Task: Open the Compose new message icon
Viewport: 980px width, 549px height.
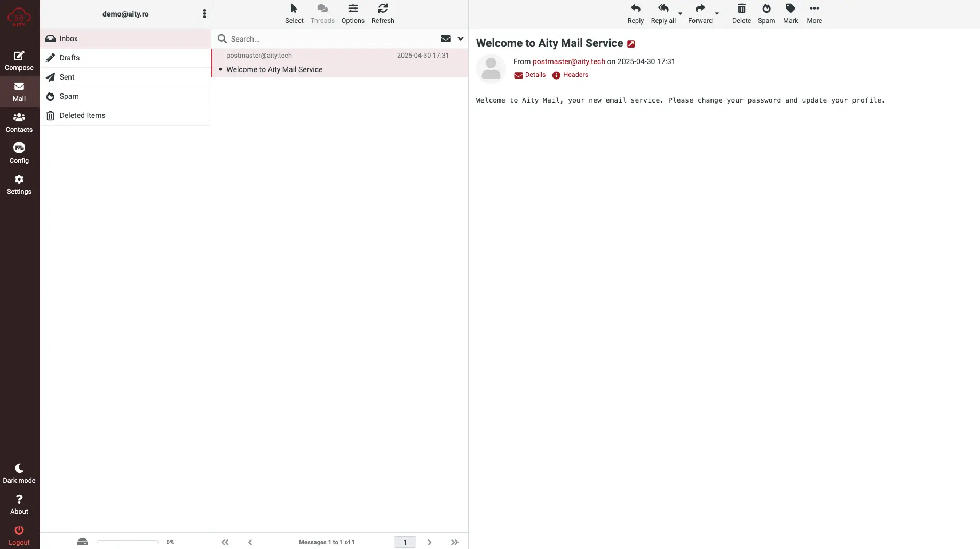Action: [19, 60]
